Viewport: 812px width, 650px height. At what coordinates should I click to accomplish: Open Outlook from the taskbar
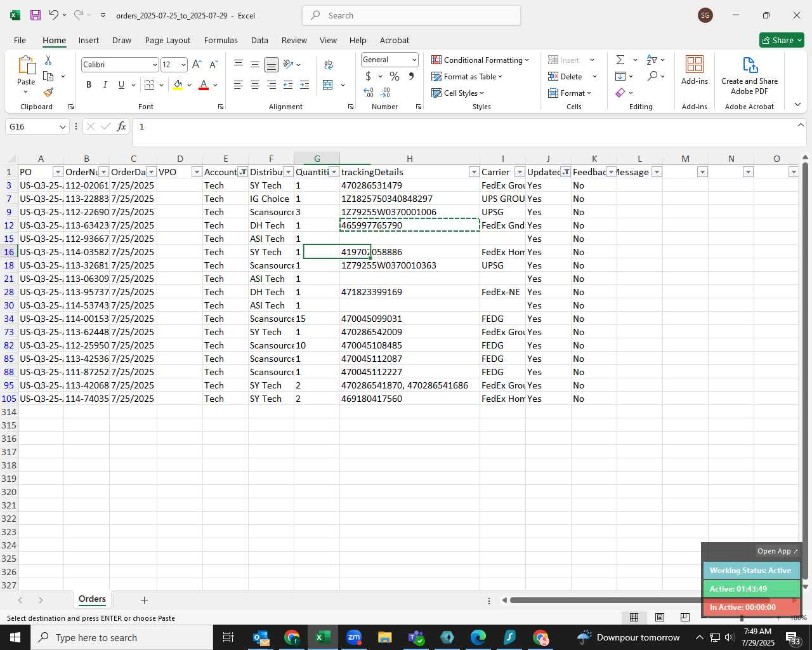pos(261,637)
